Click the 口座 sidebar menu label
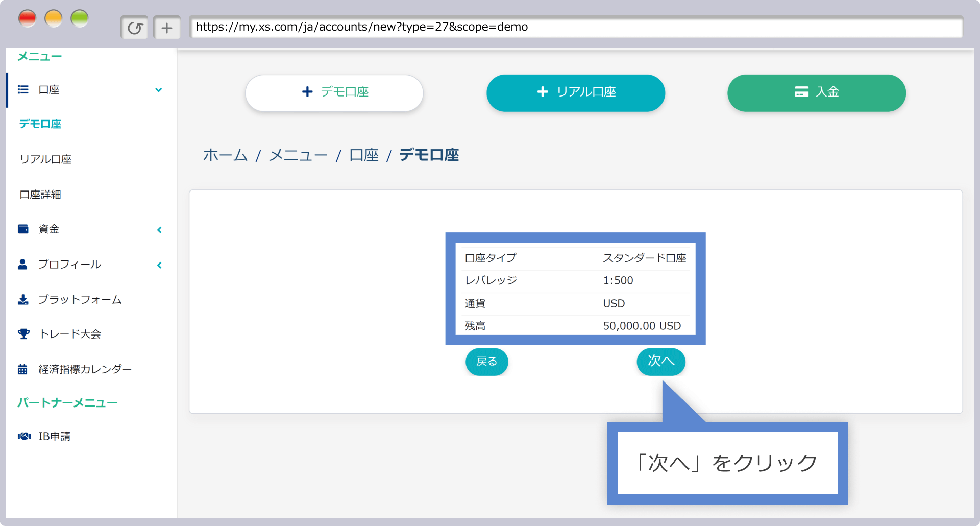The width and height of the screenshot is (980, 526). point(49,90)
